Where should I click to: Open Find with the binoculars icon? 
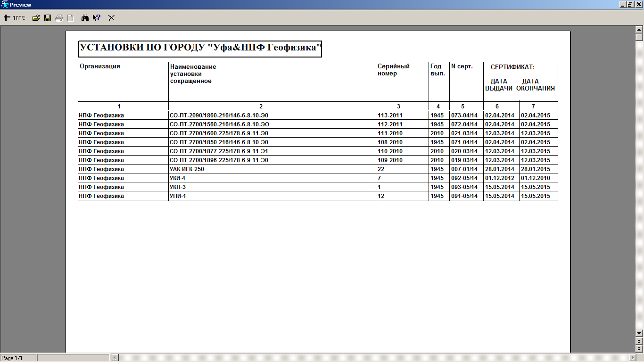click(85, 18)
